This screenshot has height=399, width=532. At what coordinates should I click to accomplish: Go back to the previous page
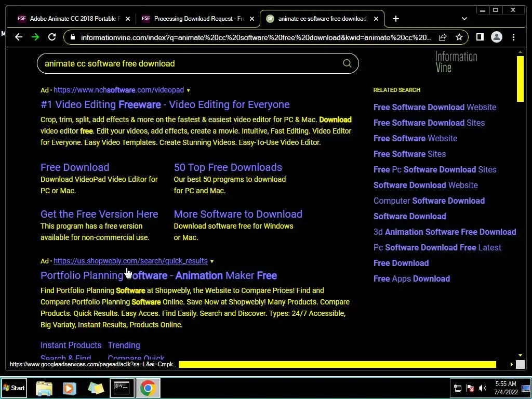pyautogui.click(x=19, y=37)
